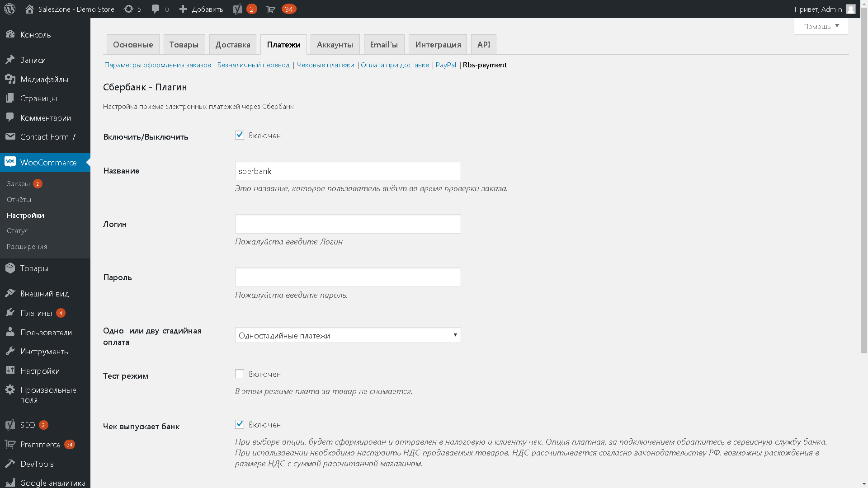Click the Premmerce cart icon in sidebar
Viewport: 868px width, 488px height.
[10, 444]
